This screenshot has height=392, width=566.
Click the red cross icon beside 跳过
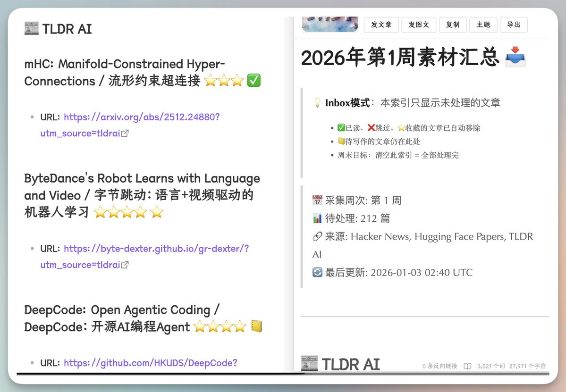pos(371,128)
